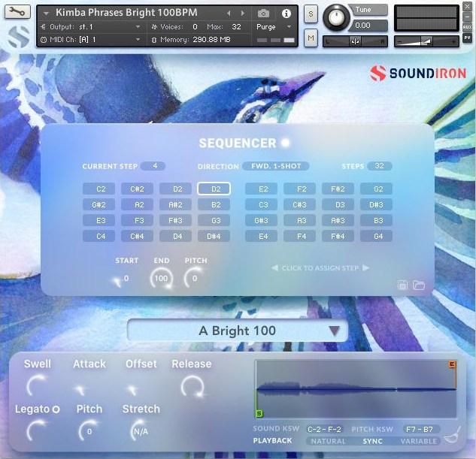Click the lower Pitch knob

(89, 430)
